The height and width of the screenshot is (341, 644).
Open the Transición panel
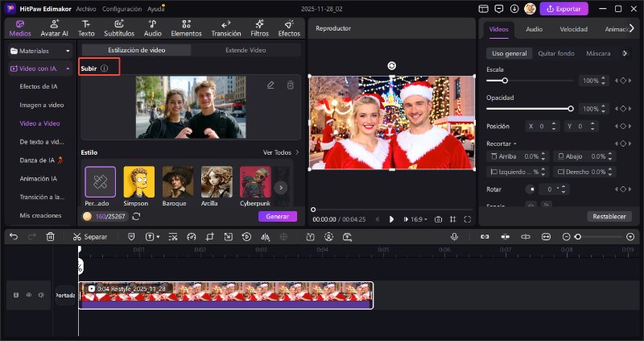tap(226, 28)
